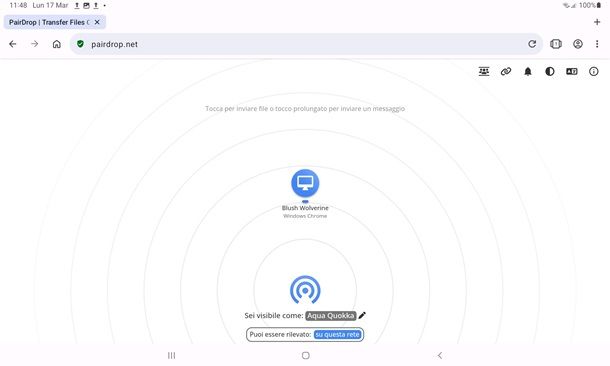610x366 pixels.
Task: Click the PairDrop radar logo
Action: (305, 289)
